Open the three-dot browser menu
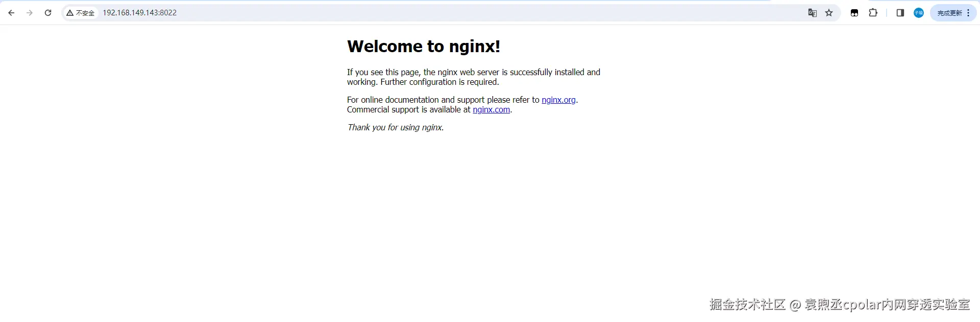Viewport: 980px width, 322px height. click(x=968, y=13)
